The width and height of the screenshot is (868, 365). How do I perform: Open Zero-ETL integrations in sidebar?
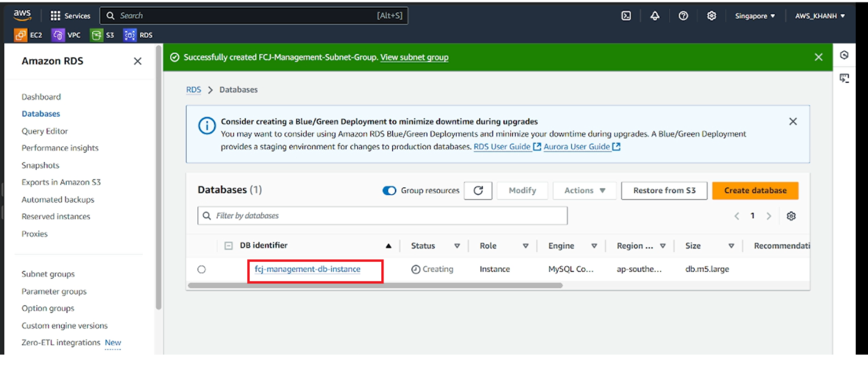tap(61, 342)
